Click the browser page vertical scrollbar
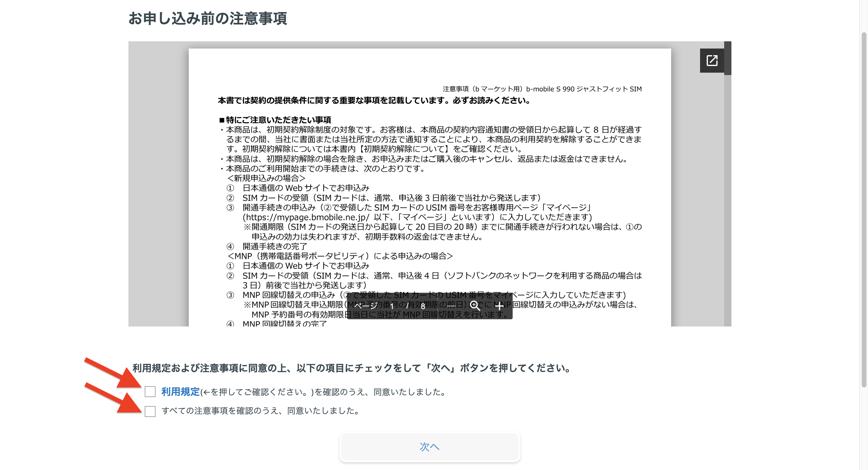Image resolution: width=868 pixels, height=470 pixels. (863, 209)
